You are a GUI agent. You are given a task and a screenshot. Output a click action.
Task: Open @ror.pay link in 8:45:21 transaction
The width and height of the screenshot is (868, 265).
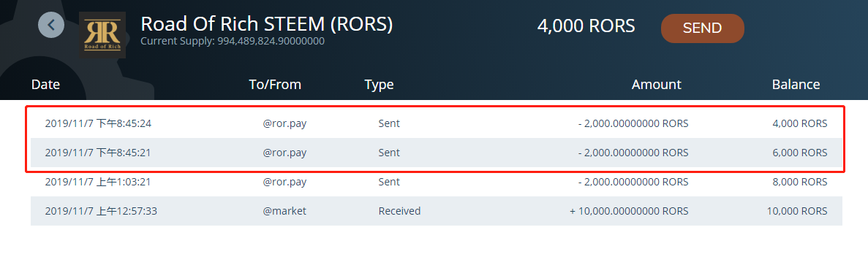(x=284, y=153)
